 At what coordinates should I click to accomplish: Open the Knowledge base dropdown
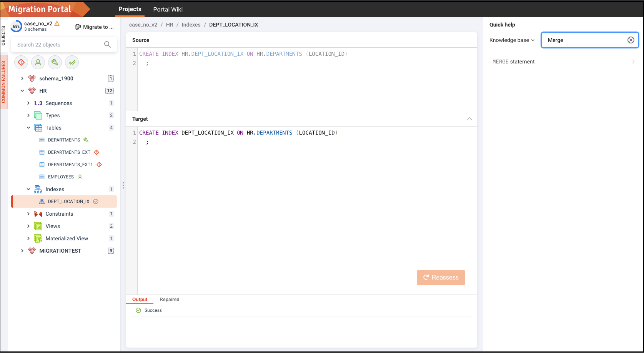512,40
